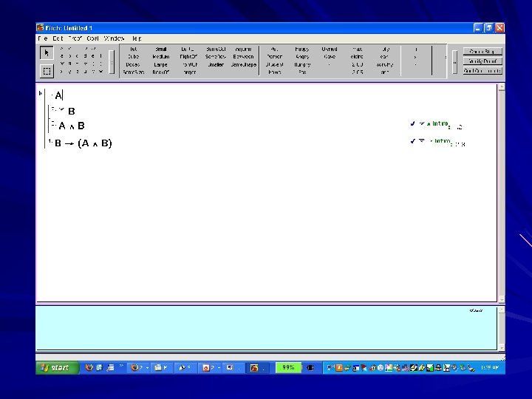Click the Firefox icon in the quick launch

pyautogui.click(x=89, y=367)
